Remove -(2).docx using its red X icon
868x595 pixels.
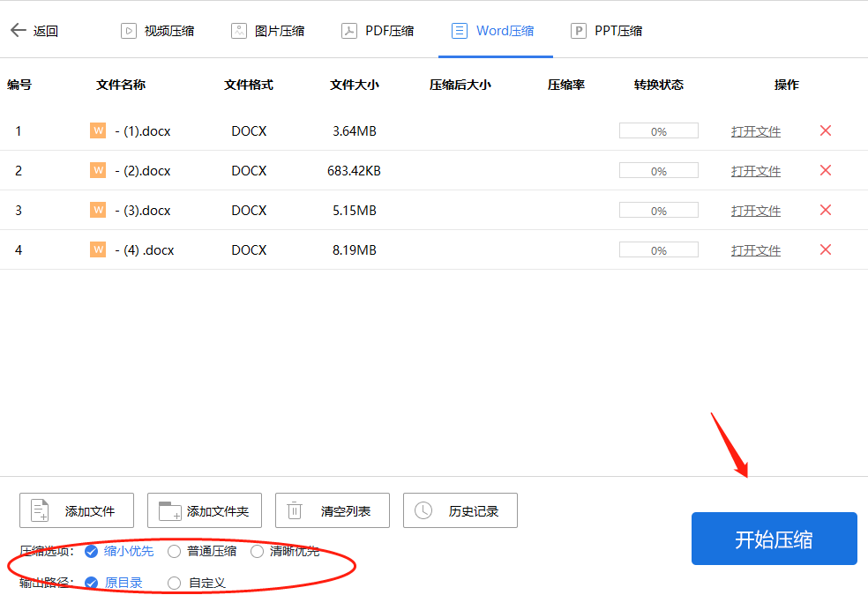[x=825, y=170]
